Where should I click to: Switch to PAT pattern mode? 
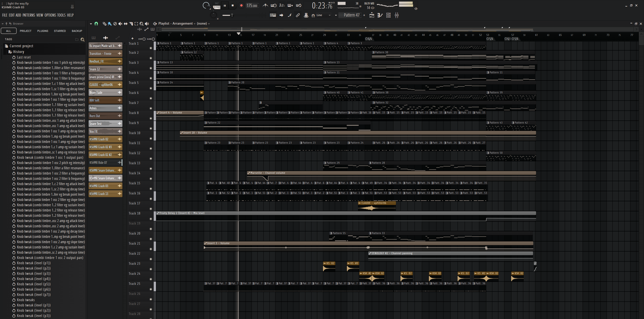(217, 3)
